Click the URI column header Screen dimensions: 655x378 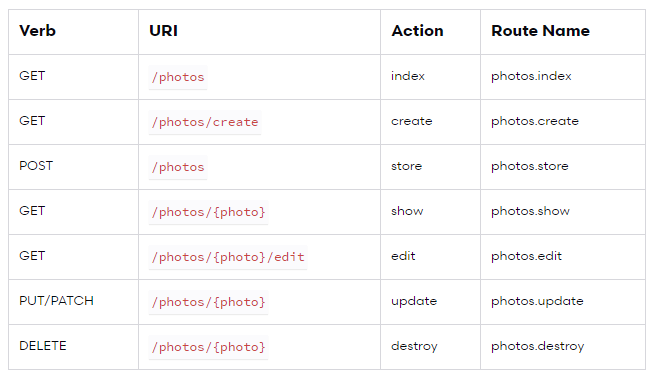[163, 31]
